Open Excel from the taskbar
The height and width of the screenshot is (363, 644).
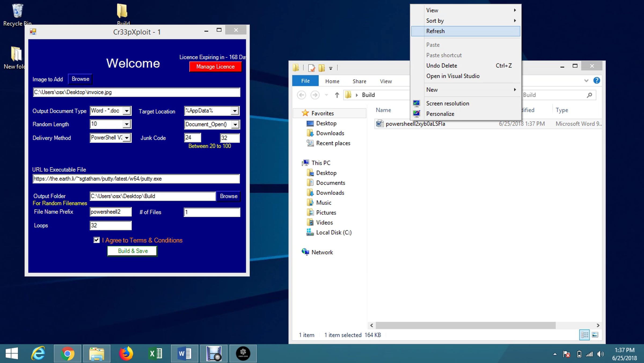click(155, 354)
